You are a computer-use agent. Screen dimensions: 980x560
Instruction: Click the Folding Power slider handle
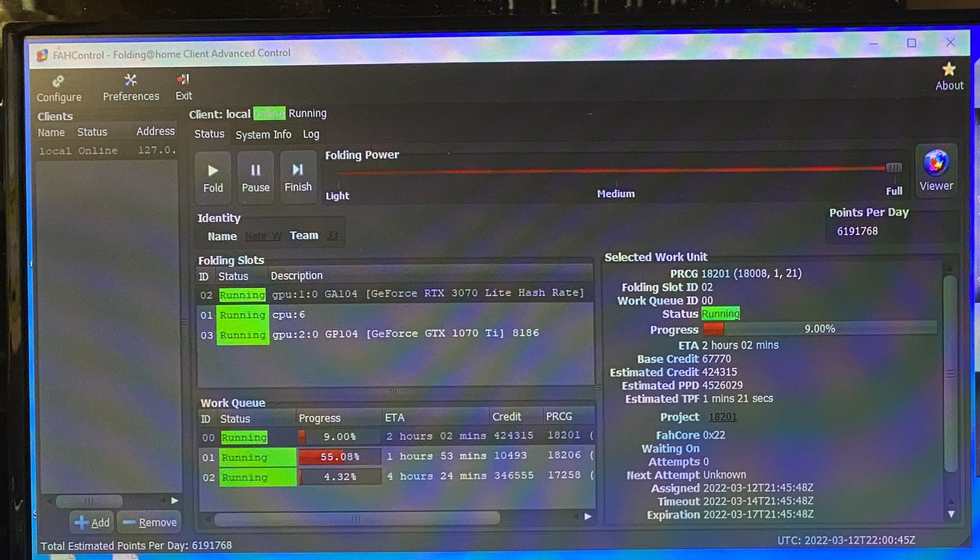[x=893, y=168]
